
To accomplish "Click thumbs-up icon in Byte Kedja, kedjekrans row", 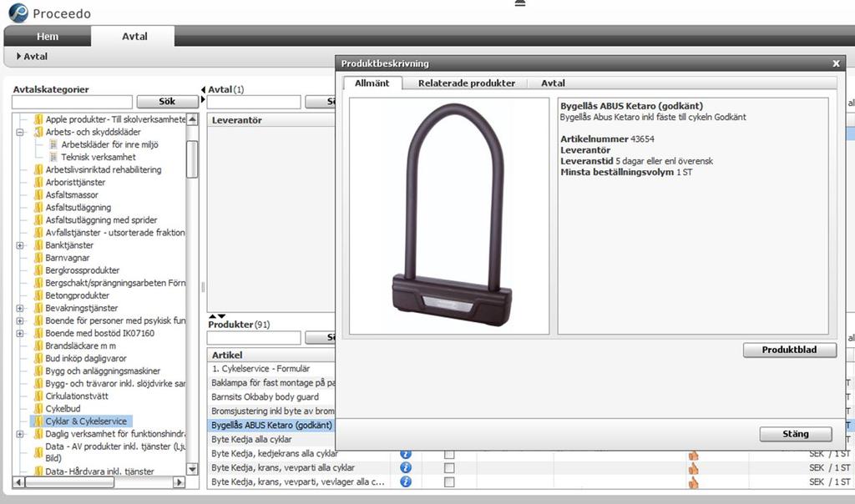I will 693,455.
